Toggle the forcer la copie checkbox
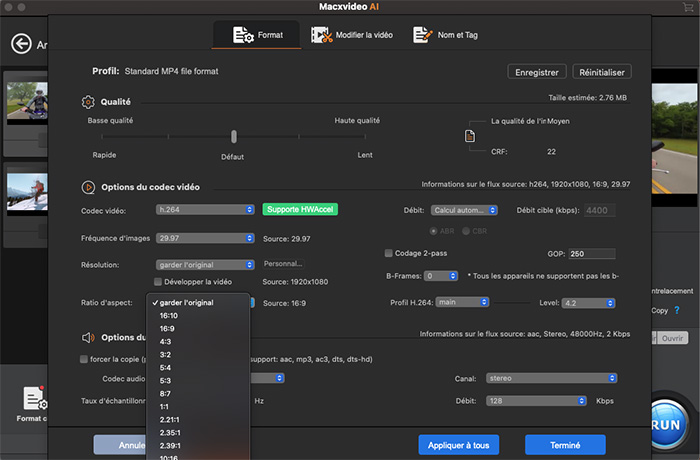This screenshot has height=460, width=700. pyautogui.click(x=83, y=359)
